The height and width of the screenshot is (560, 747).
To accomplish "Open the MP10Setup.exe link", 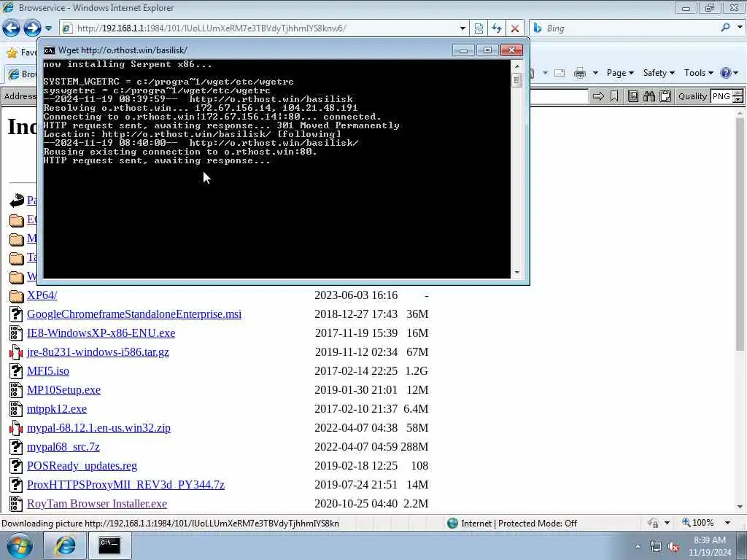I will (64, 390).
